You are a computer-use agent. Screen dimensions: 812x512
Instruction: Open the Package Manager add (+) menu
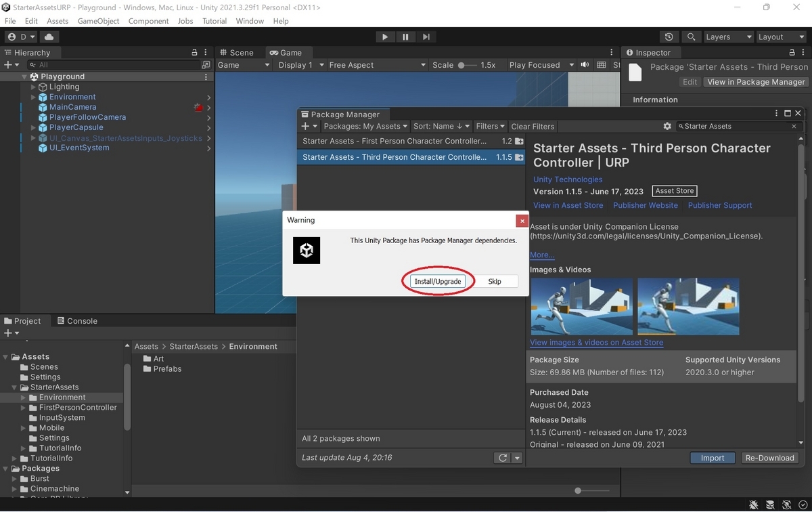pos(308,126)
